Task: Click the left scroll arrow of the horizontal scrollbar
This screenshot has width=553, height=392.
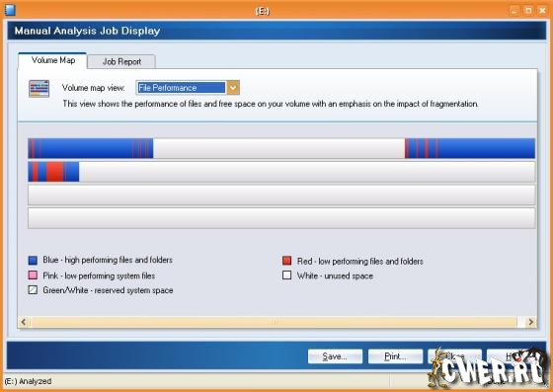Action: (24, 322)
